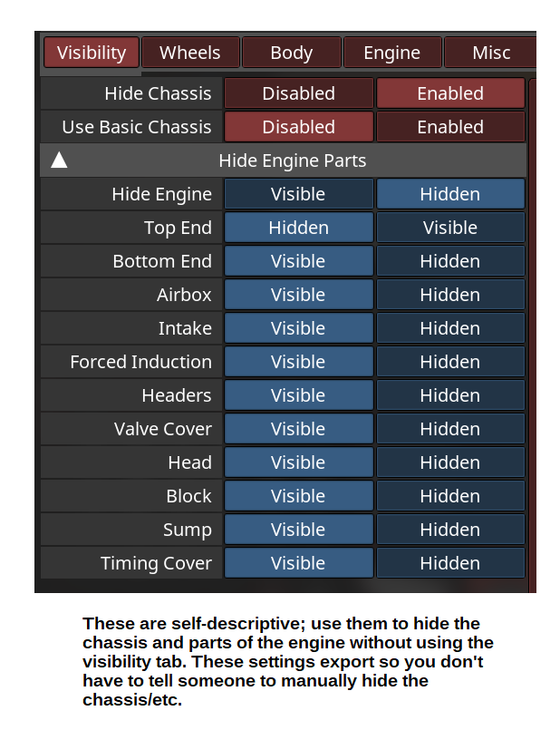Set Headers to Hidden

coord(450,395)
